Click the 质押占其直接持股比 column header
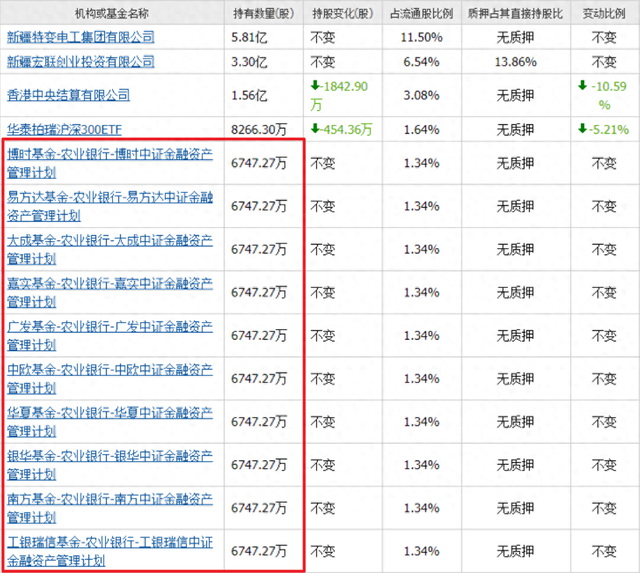Screen dimensions: 640x573 tap(516, 13)
